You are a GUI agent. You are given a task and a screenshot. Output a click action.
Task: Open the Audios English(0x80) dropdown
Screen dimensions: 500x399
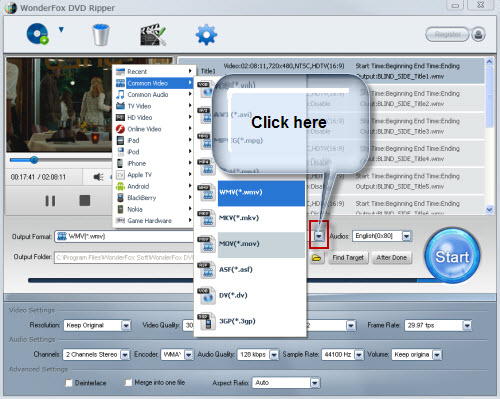tap(406, 236)
